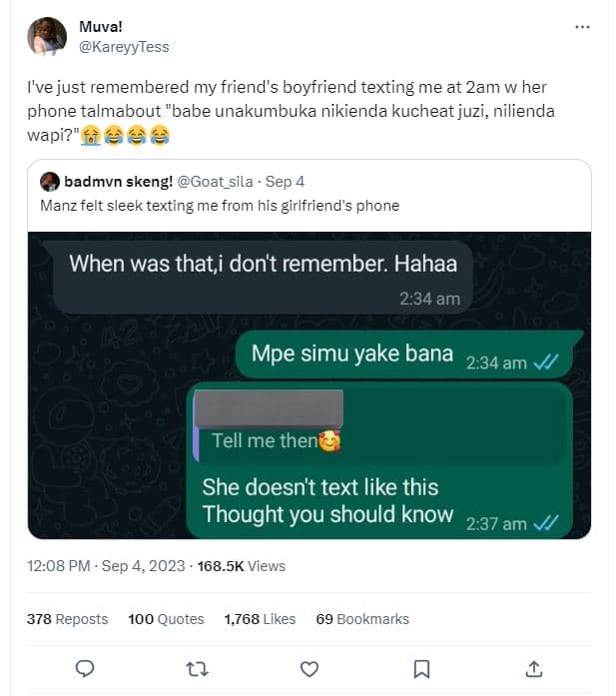Open the three-dot more options menu

pyautogui.click(x=583, y=27)
